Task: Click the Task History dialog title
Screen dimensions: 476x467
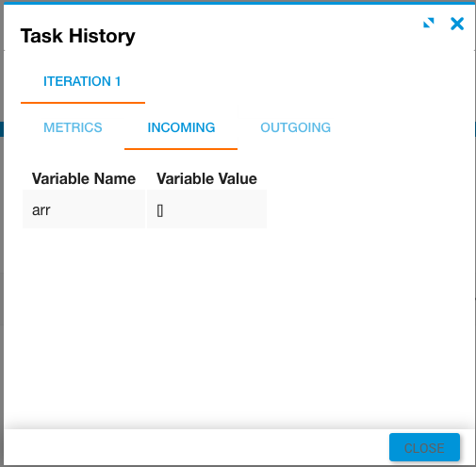Action: pos(78,36)
